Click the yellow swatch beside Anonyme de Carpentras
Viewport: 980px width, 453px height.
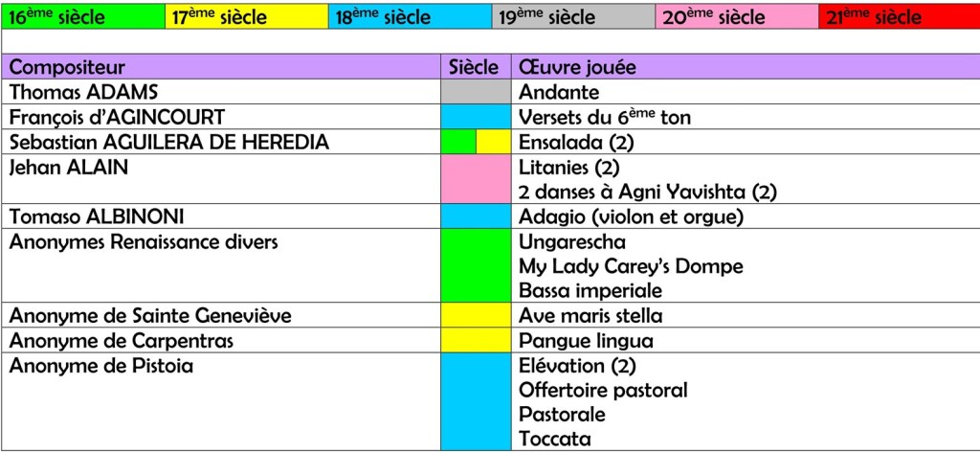[x=476, y=341]
